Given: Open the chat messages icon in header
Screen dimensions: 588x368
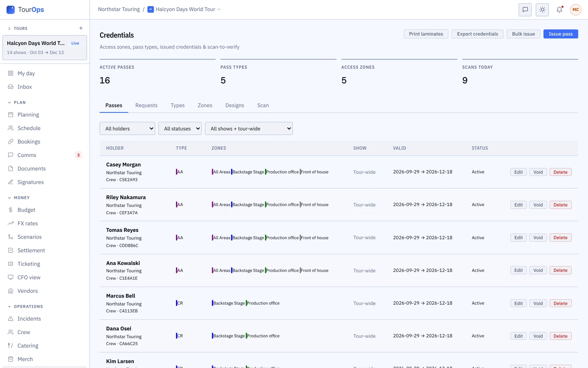Looking at the screenshot, I should pos(525,10).
